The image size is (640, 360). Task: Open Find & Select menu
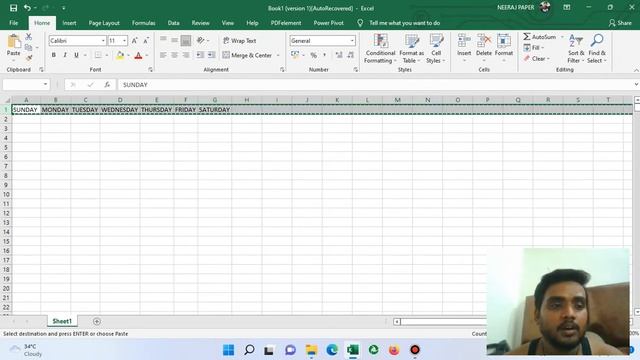coord(597,49)
